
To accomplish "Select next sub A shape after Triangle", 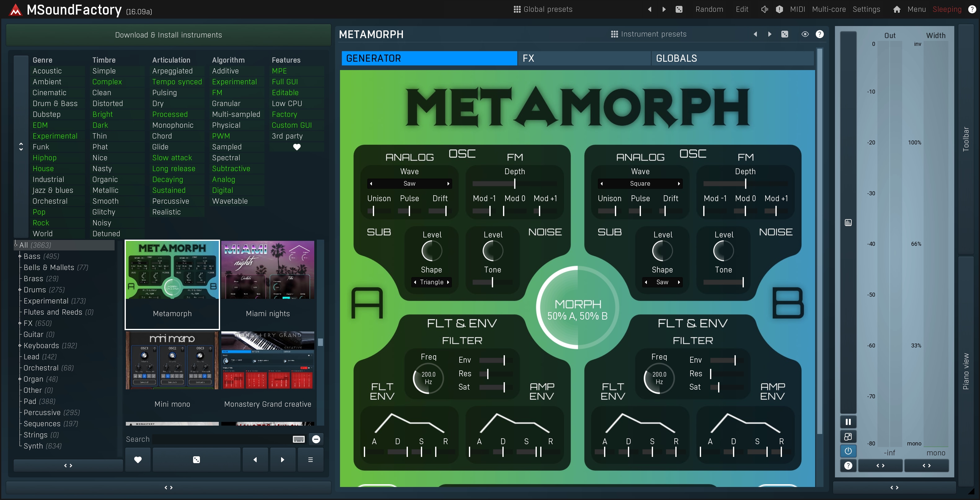I will click(x=448, y=282).
